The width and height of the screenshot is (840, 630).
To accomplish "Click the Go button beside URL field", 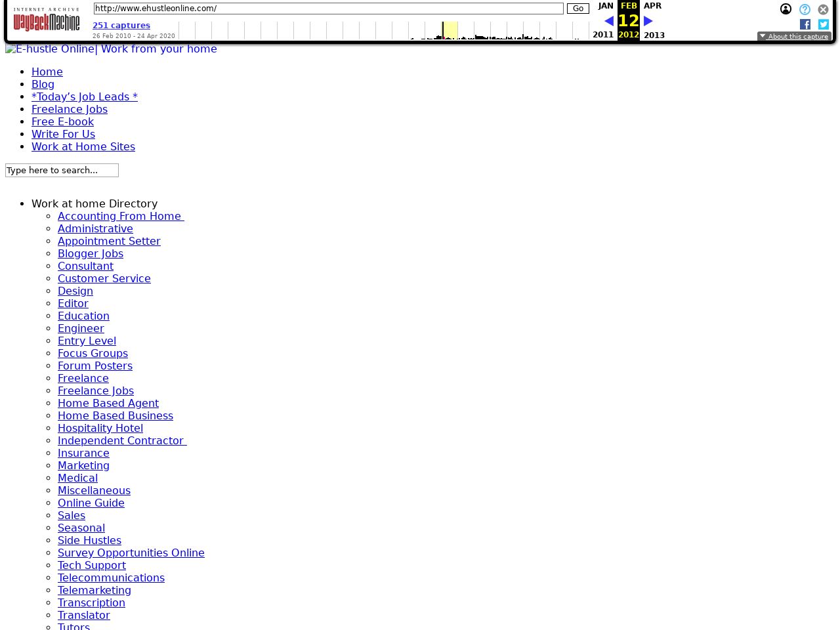I will point(577,9).
